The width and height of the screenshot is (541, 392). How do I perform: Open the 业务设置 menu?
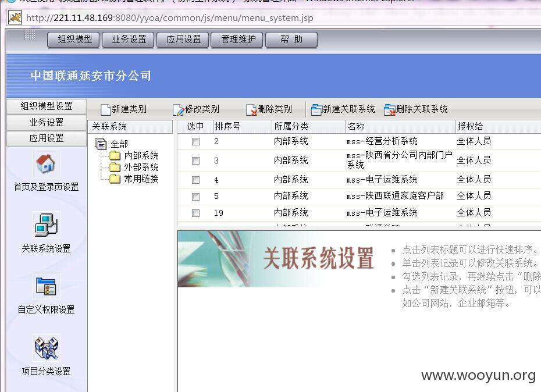coord(129,40)
